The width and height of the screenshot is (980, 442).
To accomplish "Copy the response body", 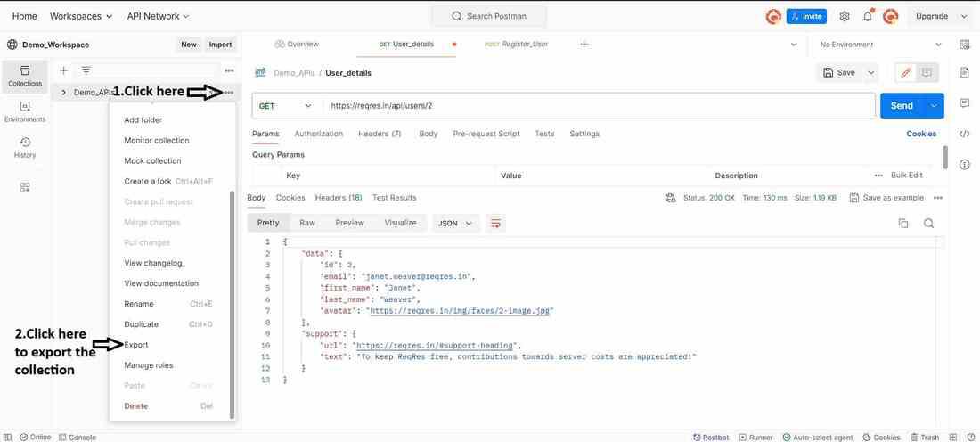I will pyautogui.click(x=903, y=223).
